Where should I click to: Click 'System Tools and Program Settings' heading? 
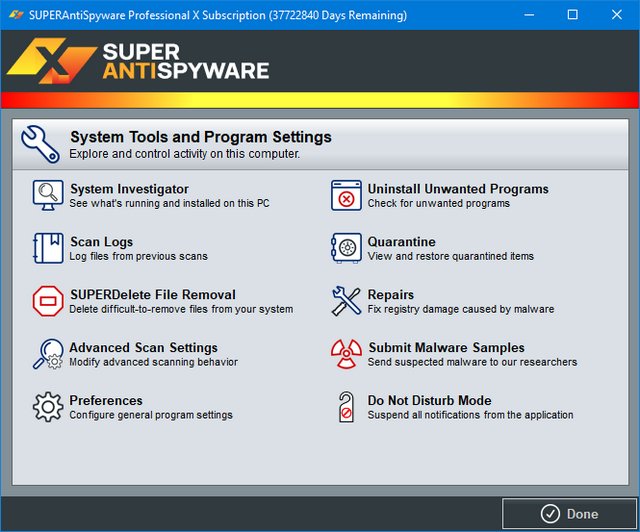point(201,137)
